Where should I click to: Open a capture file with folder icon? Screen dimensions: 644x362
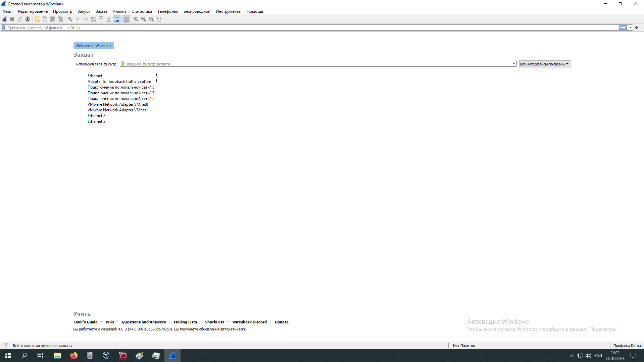tap(37, 19)
